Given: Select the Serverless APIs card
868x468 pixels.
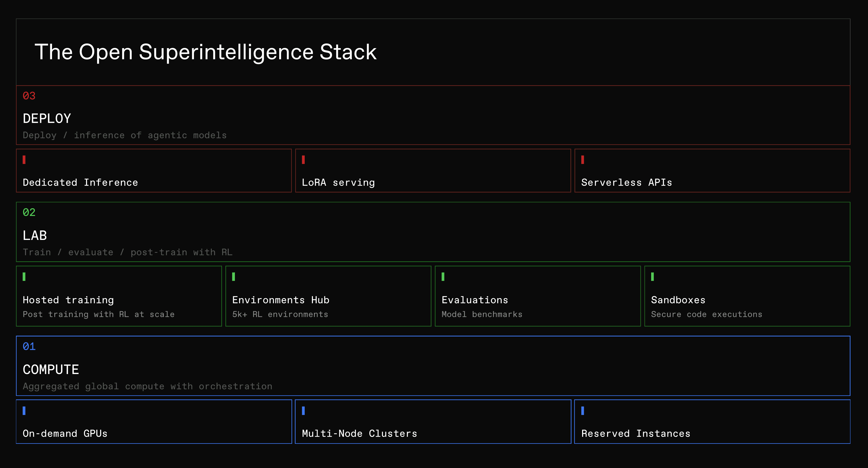Looking at the screenshot, I should [712, 171].
